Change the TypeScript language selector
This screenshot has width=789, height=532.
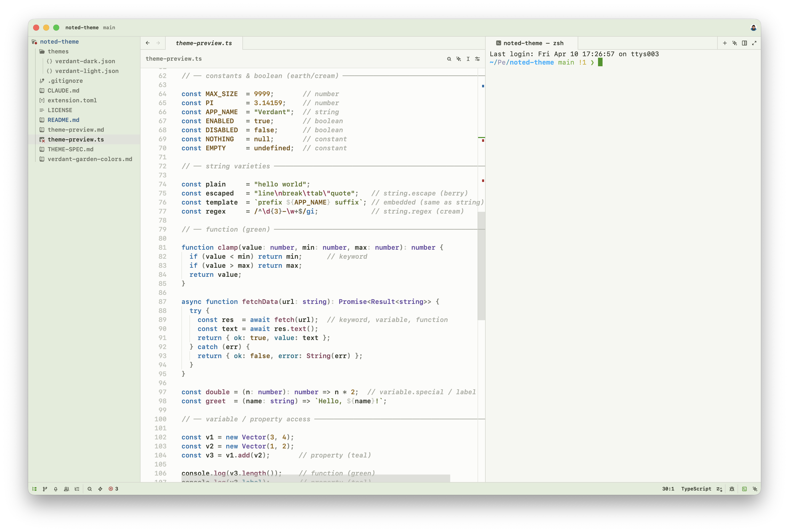click(x=696, y=489)
